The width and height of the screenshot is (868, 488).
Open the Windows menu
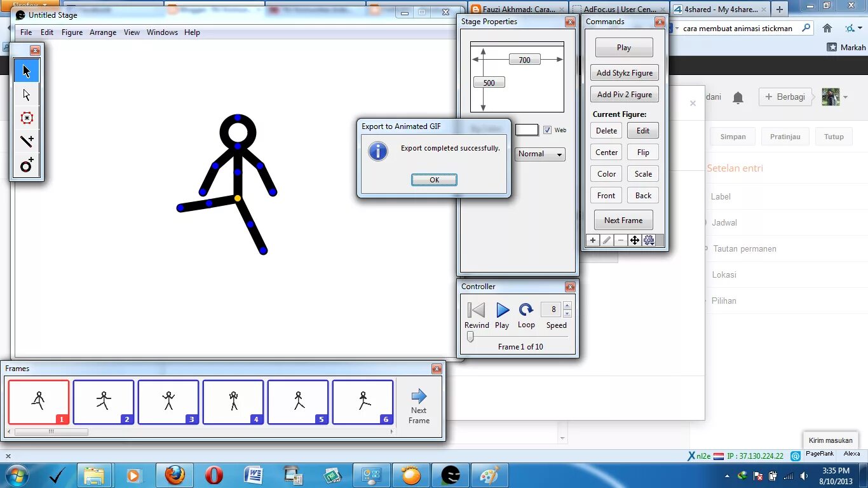[162, 32]
